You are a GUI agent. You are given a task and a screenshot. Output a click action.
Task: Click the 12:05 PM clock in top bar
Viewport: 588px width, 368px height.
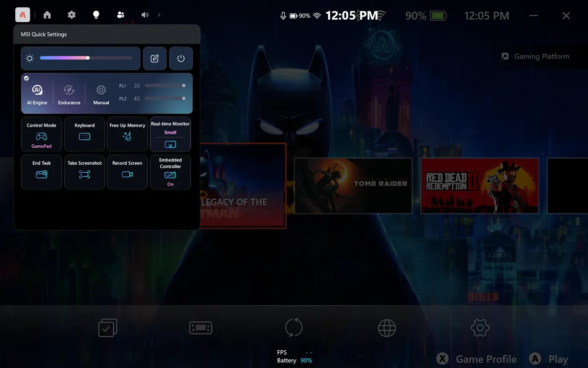pyautogui.click(x=352, y=16)
